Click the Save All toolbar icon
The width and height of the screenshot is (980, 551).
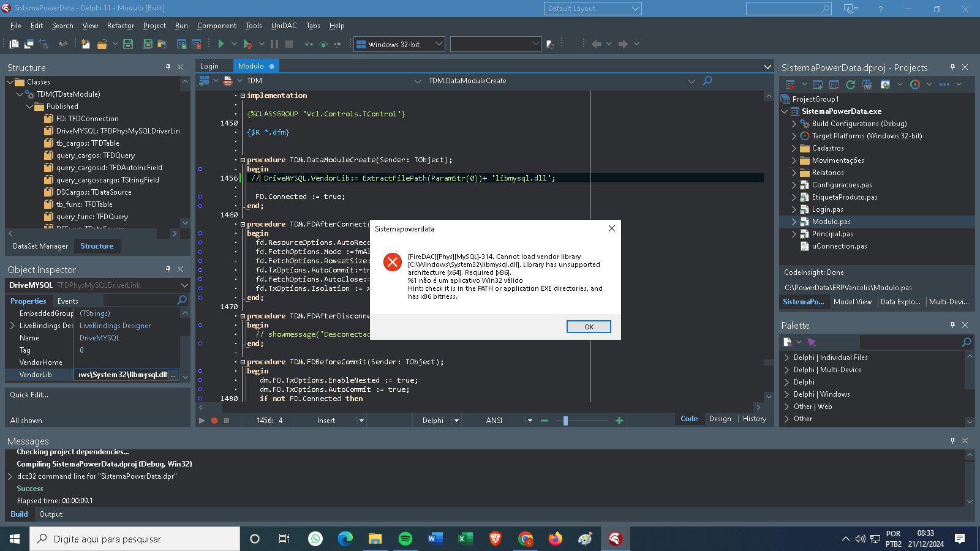[x=148, y=43]
